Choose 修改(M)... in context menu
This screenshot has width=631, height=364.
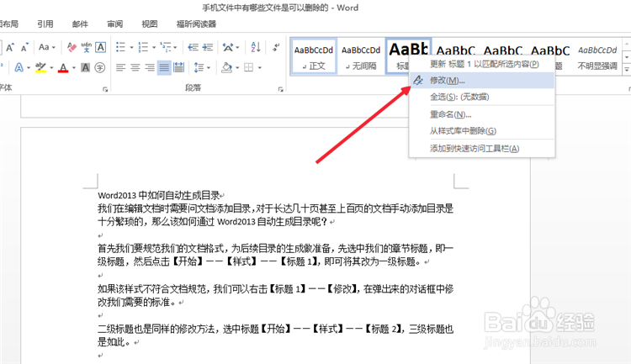[x=482, y=81]
